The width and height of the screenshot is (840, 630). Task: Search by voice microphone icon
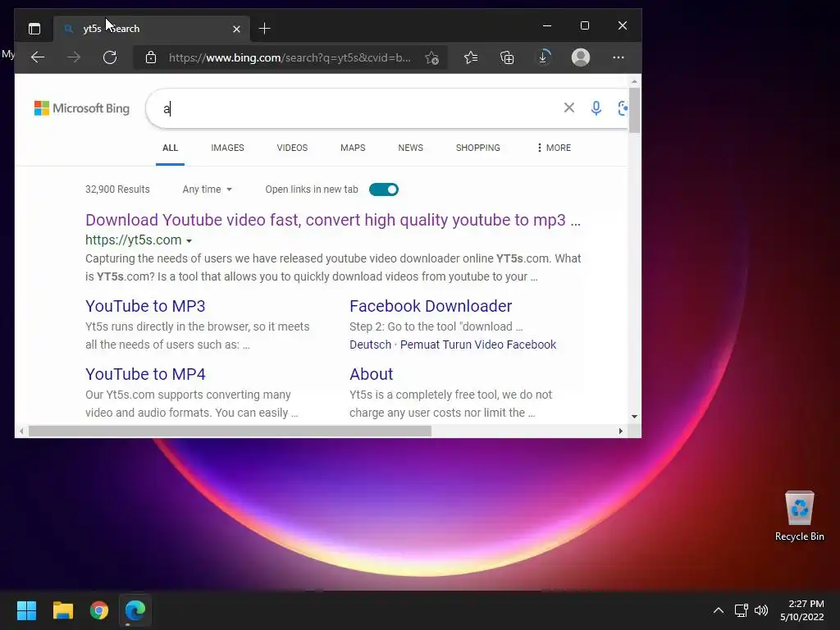[x=596, y=107]
